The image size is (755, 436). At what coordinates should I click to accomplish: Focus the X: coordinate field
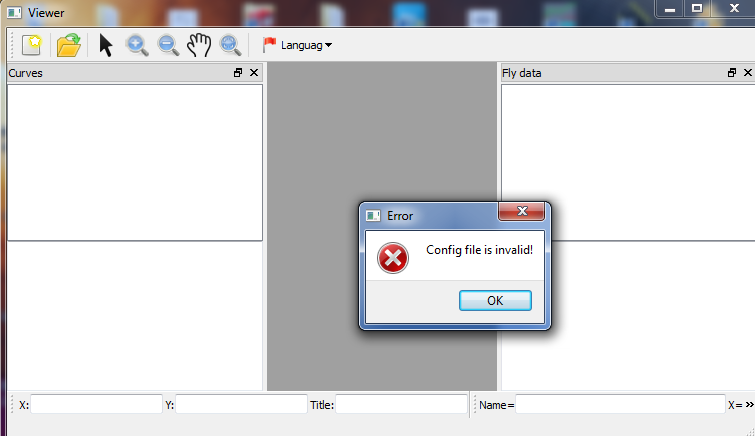coord(96,404)
